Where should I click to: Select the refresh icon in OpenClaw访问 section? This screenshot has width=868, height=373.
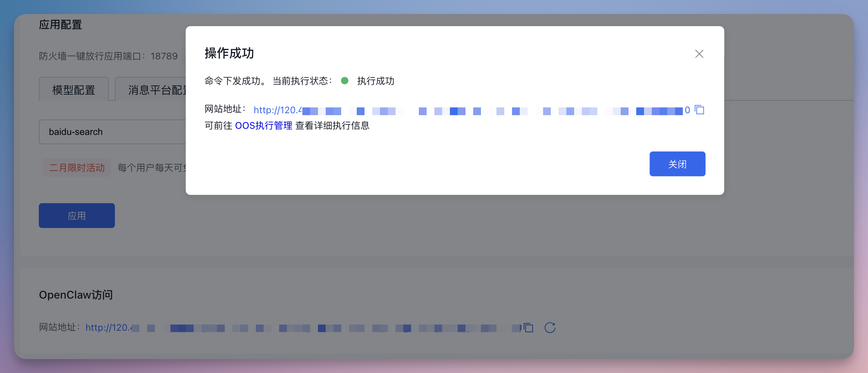tap(550, 328)
